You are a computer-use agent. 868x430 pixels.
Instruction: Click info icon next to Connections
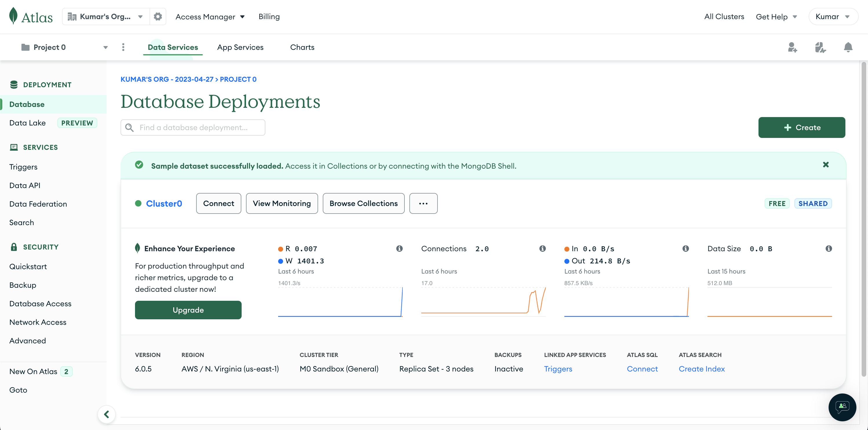click(542, 248)
